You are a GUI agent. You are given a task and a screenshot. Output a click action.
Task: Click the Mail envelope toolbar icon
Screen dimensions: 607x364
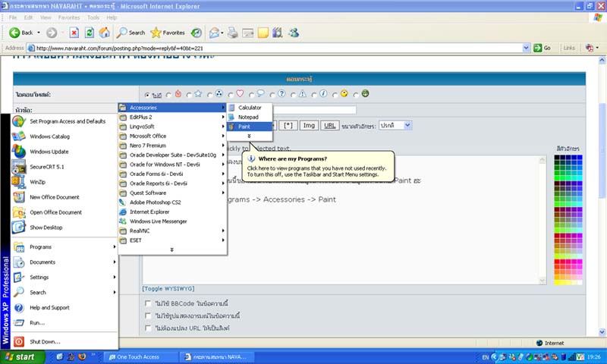pos(214,33)
